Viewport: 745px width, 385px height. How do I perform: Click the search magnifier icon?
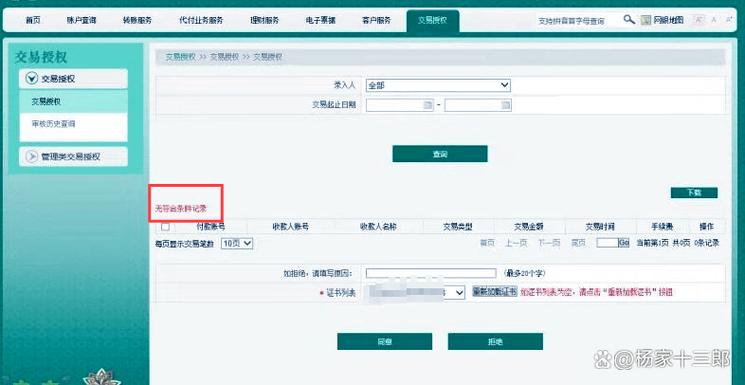pyautogui.click(x=629, y=20)
